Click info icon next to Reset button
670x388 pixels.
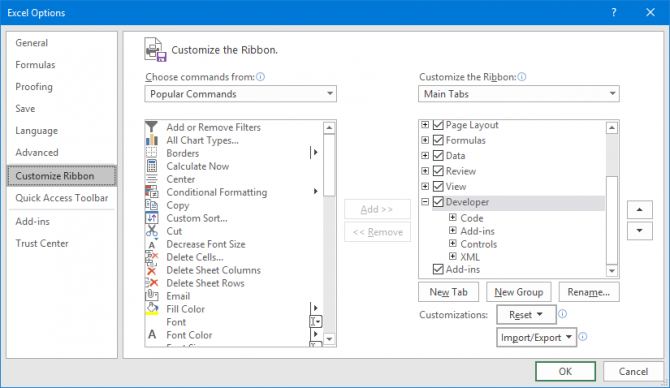click(x=563, y=314)
